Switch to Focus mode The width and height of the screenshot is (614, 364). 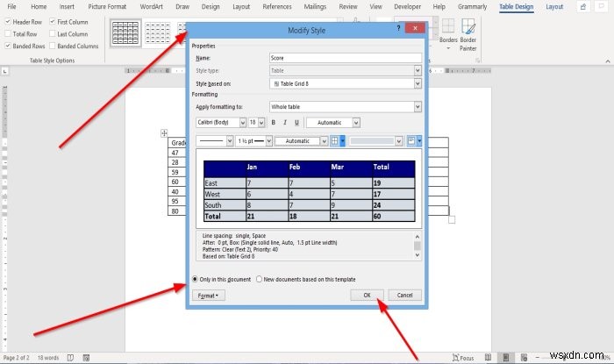463,358
